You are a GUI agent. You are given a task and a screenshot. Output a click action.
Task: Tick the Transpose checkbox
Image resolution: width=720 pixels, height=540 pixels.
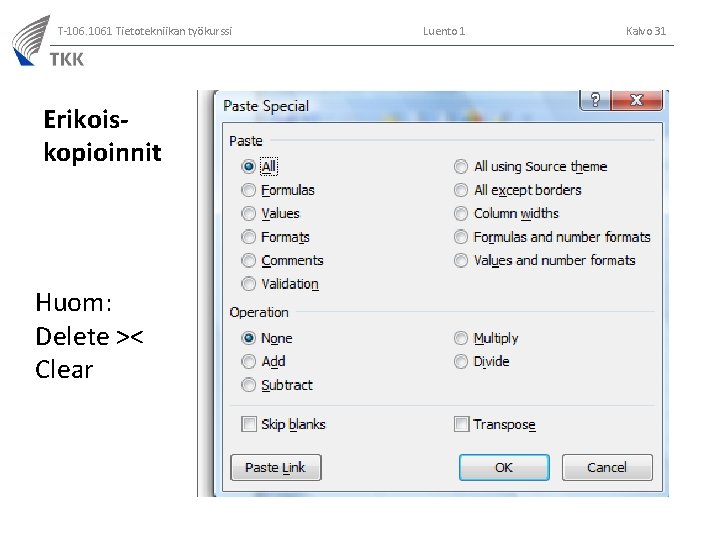tap(461, 424)
